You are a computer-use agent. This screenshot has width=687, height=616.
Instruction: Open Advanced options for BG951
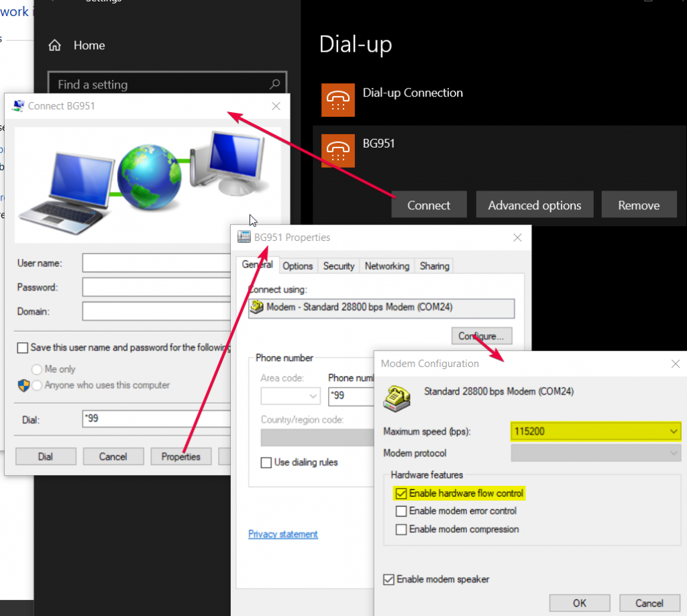(x=535, y=205)
